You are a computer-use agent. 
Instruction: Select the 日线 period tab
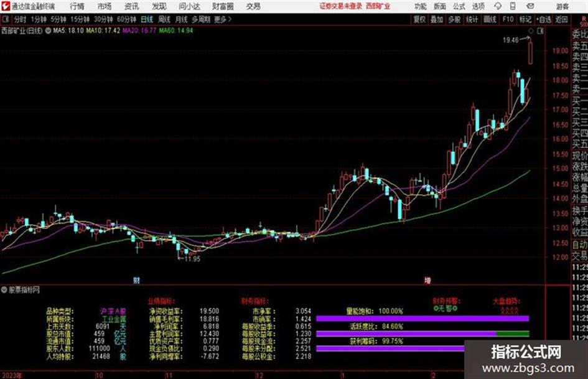tap(147, 19)
